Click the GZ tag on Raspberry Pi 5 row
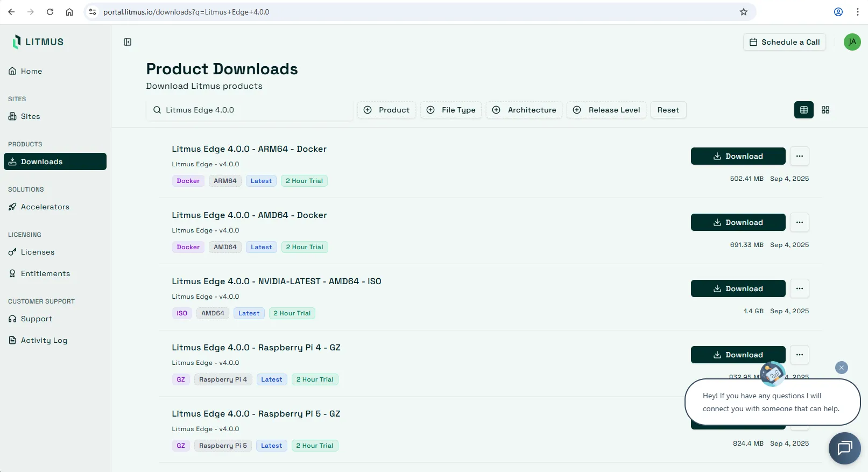The image size is (868, 472). [x=181, y=446]
